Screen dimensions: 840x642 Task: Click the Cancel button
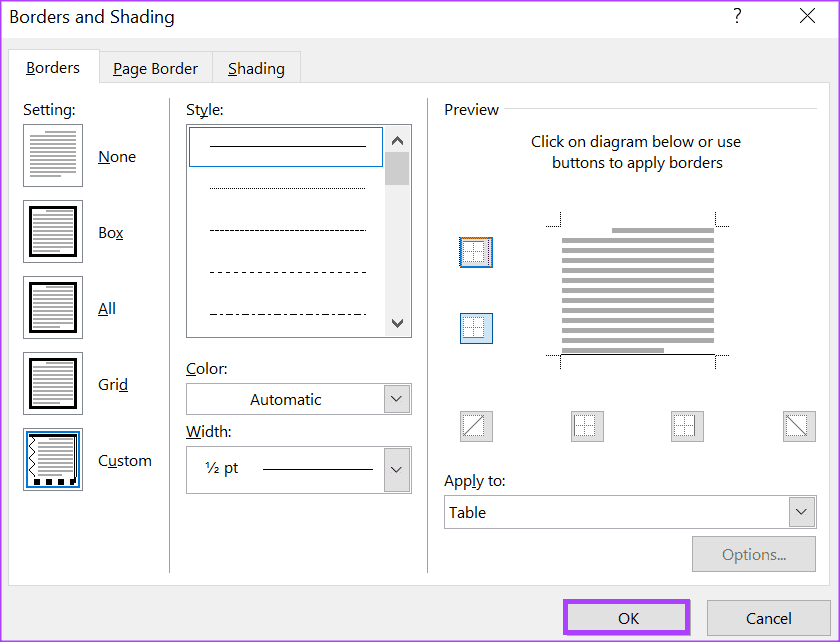769,618
